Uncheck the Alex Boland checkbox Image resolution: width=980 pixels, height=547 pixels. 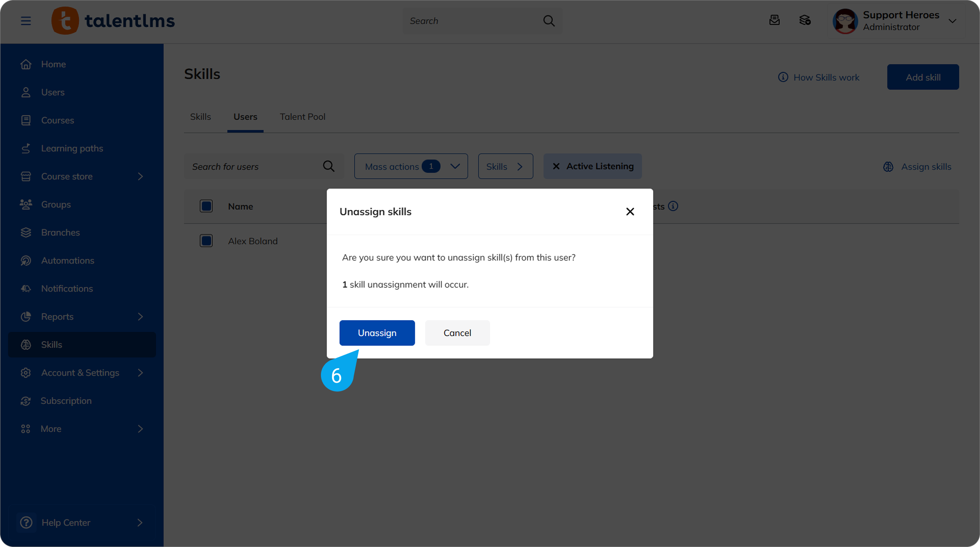tap(206, 241)
